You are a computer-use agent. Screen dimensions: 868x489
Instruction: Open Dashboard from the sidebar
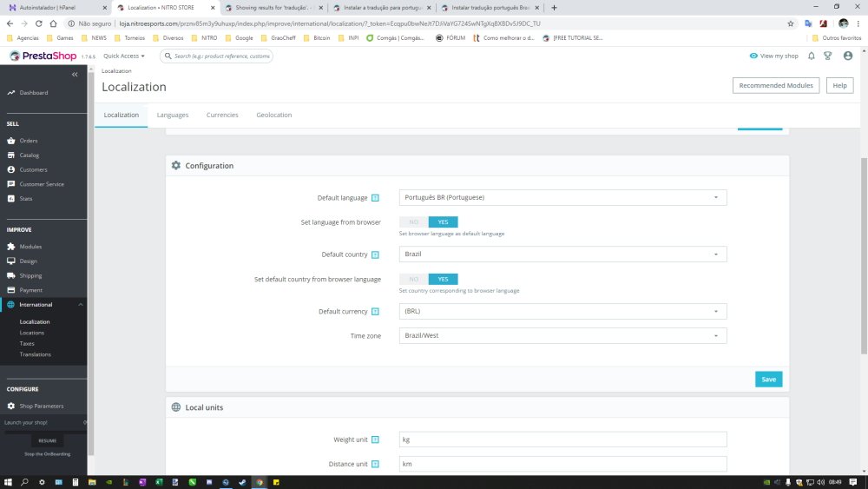pos(33,92)
